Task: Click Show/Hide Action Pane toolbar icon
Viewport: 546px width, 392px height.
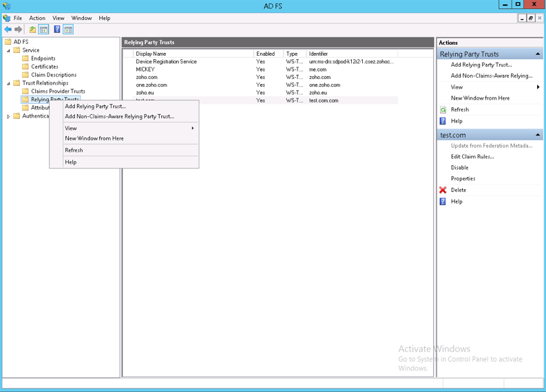Action: [68, 30]
